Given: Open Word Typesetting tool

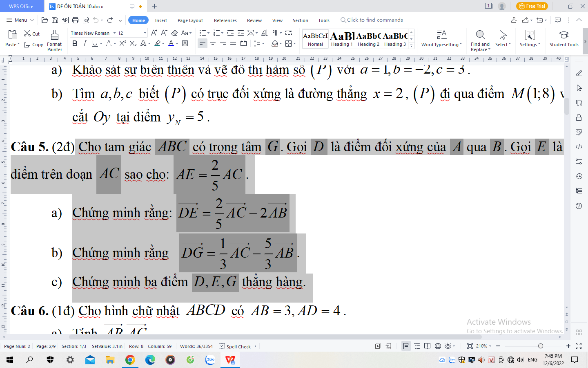Looking at the screenshot, I should tap(441, 35).
